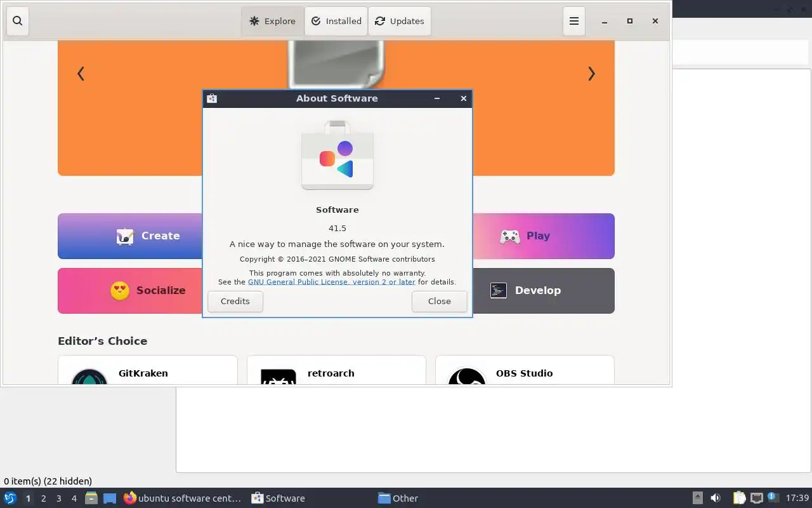Image resolution: width=812 pixels, height=508 pixels.
Task: Click the removable media tray icon
Action: (x=697, y=498)
